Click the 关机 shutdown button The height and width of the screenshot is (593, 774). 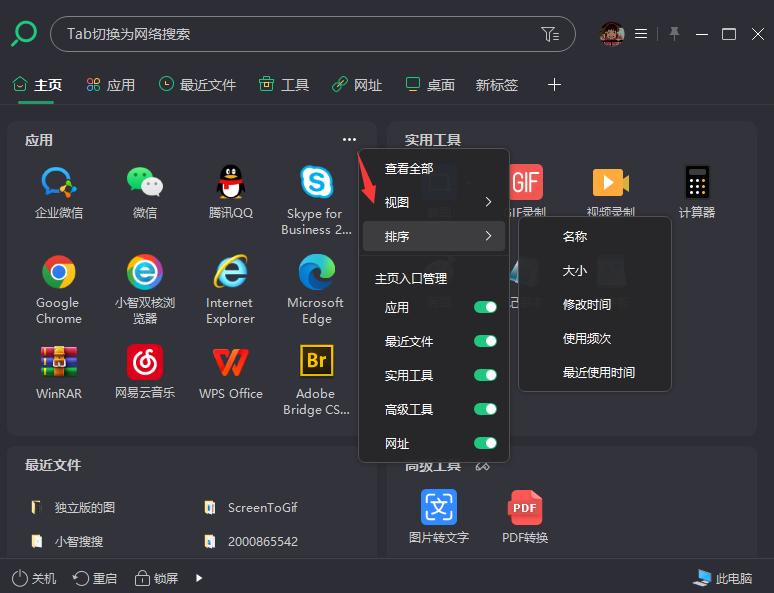pyautogui.click(x=34, y=578)
